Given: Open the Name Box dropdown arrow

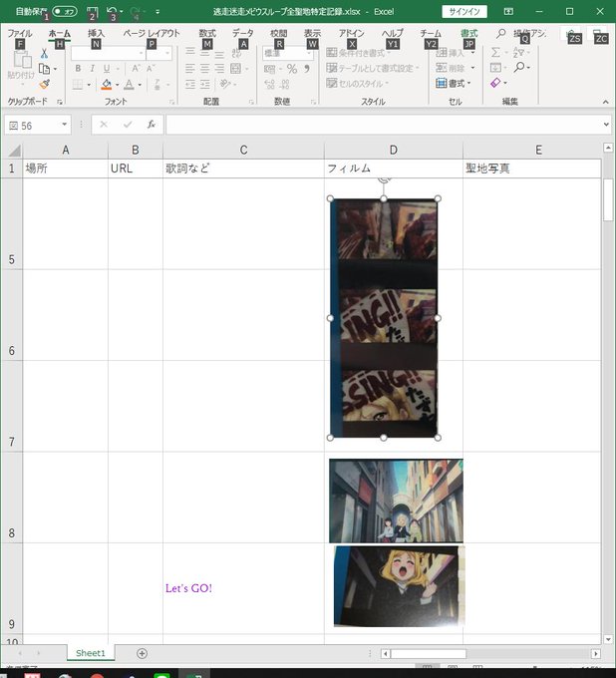Looking at the screenshot, I should [65, 125].
